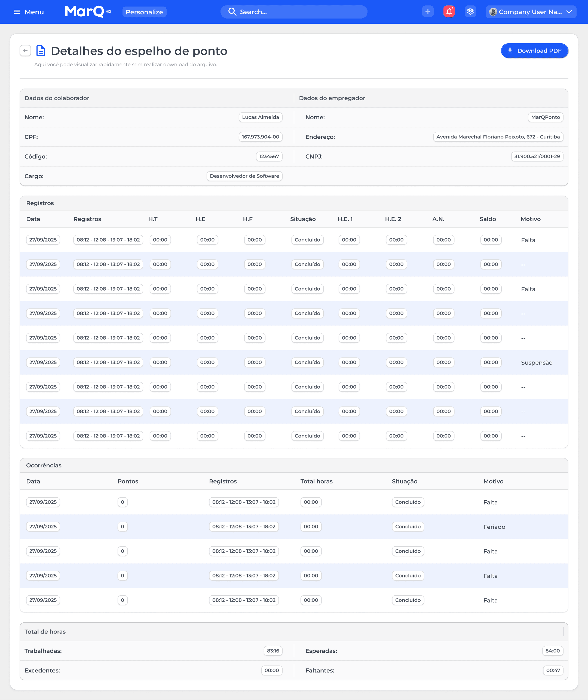Click the Código chip 1234567
This screenshot has height=700, width=588.
pos(269,156)
